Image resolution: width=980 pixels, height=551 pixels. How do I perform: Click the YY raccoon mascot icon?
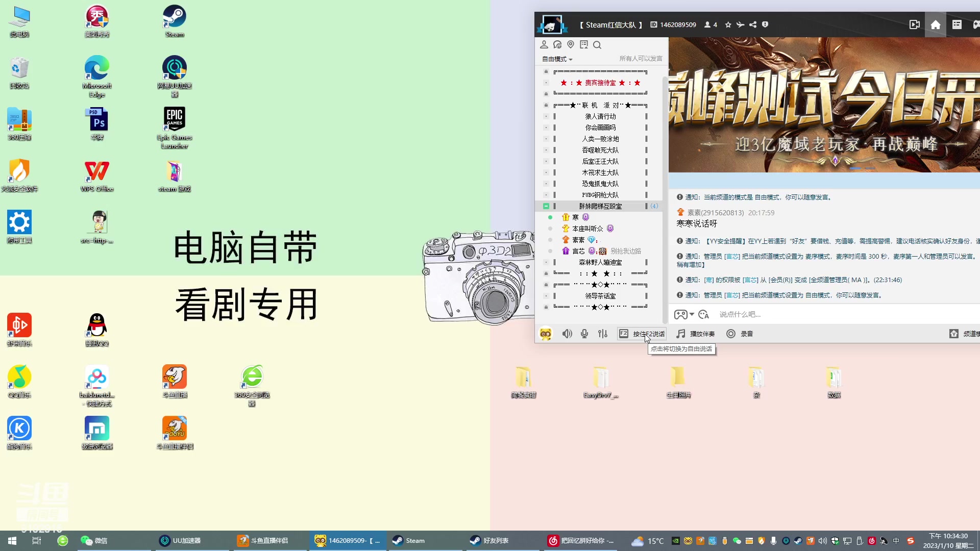[x=546, y=334]
